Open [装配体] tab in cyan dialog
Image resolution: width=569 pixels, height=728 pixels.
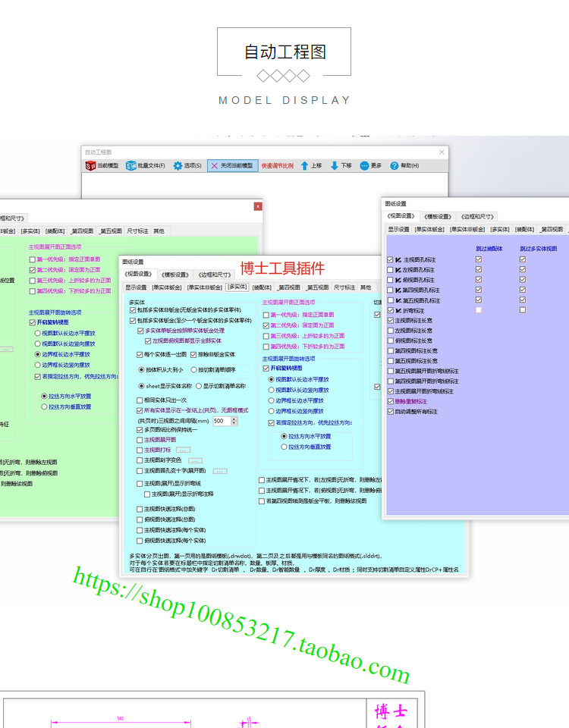[262, 287]
